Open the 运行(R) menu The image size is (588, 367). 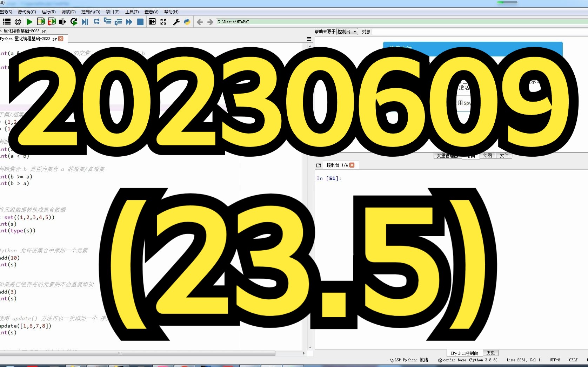[x=48, y=12]
